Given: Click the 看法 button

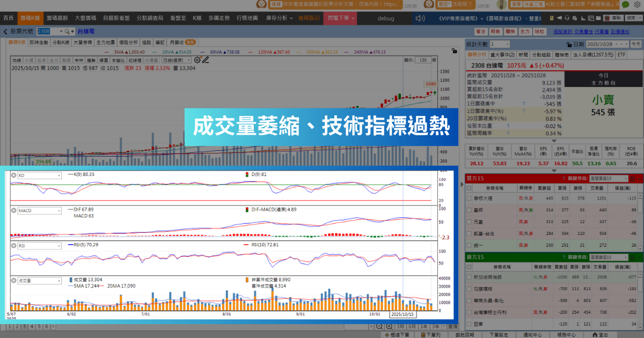Looking at the screenshot, I should point(480,32).
